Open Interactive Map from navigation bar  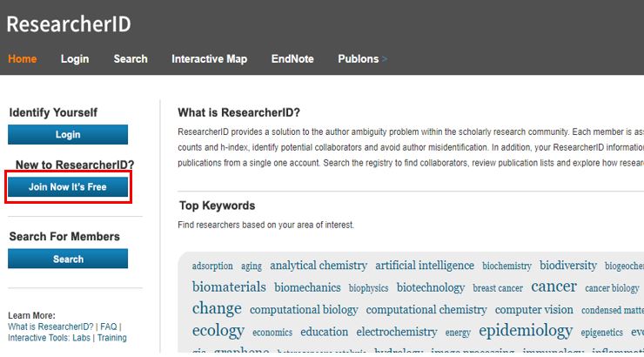pyautogui.click(x=210, y=59)
